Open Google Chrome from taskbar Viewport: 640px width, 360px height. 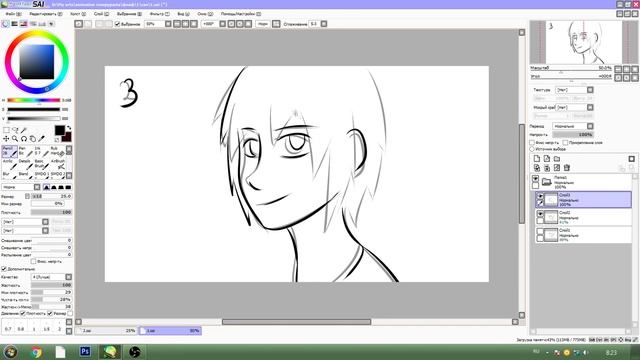[x=36, y=352]
